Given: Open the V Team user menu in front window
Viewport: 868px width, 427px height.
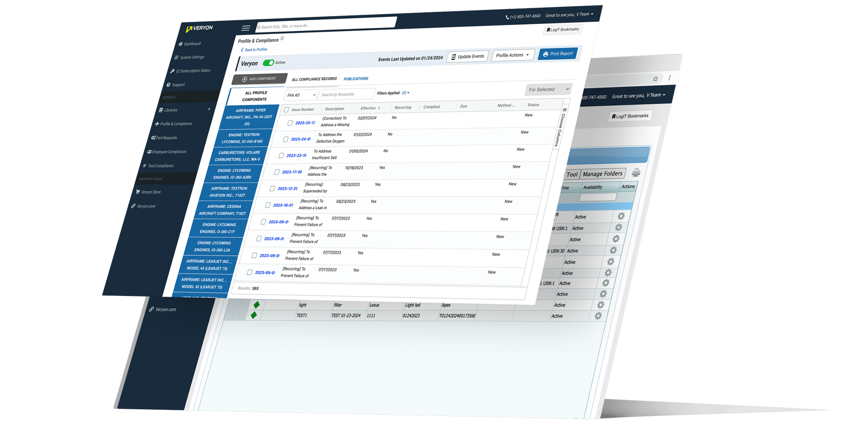Looking at the screenshot, I should point(585,14).
